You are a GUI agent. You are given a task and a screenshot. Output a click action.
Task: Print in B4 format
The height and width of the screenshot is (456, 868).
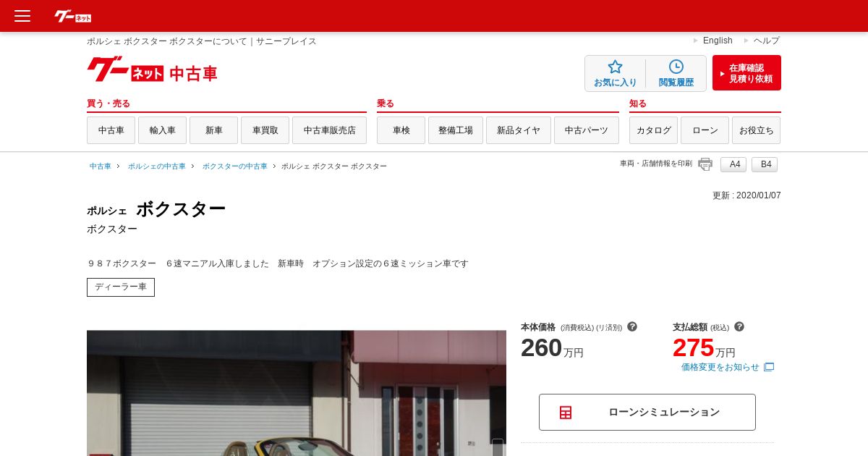click(x=765, y=164)
